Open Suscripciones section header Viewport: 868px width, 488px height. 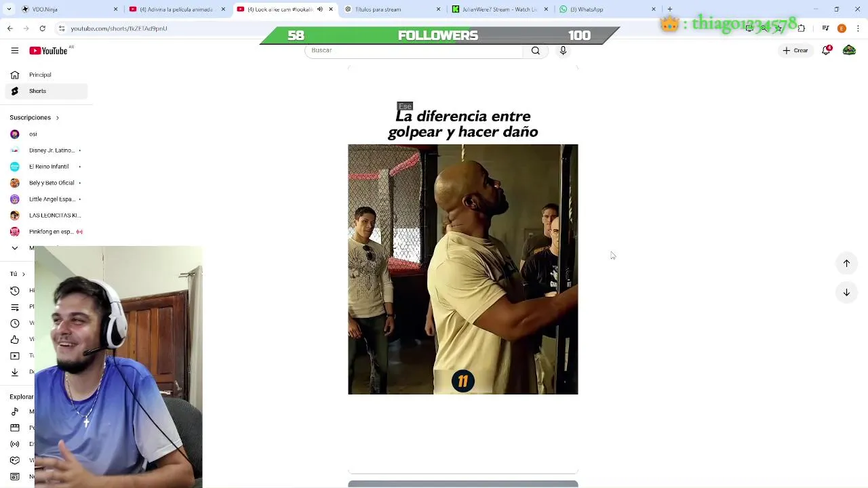point(34,117)
